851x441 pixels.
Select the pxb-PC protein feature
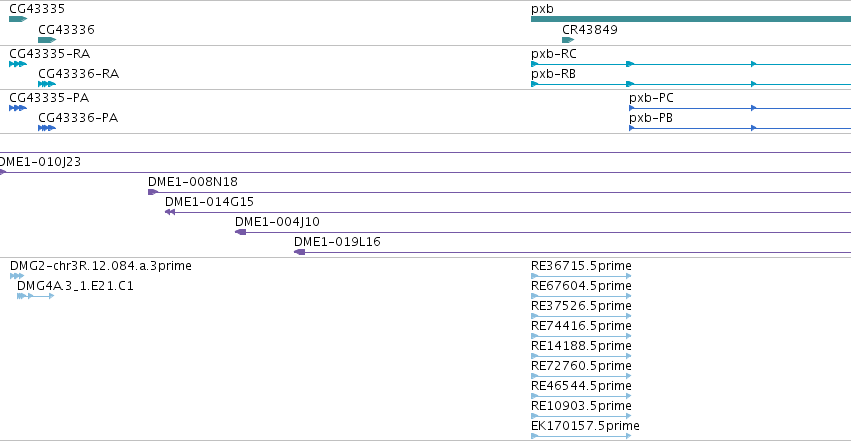click(740, 108)
